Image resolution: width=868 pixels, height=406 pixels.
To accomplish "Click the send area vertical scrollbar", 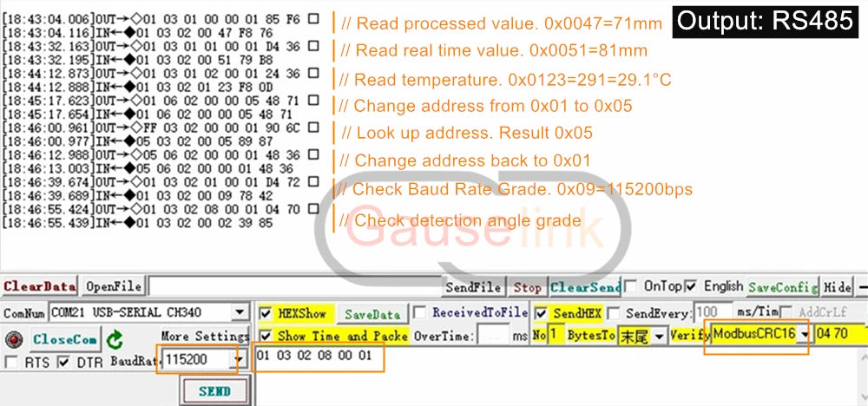I will click(863, 377).
